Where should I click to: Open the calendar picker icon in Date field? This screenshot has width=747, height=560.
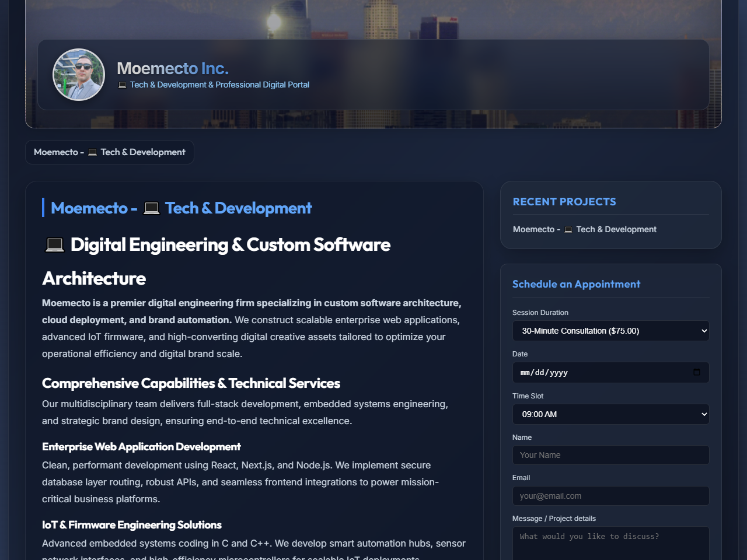[x=696, y=372]
